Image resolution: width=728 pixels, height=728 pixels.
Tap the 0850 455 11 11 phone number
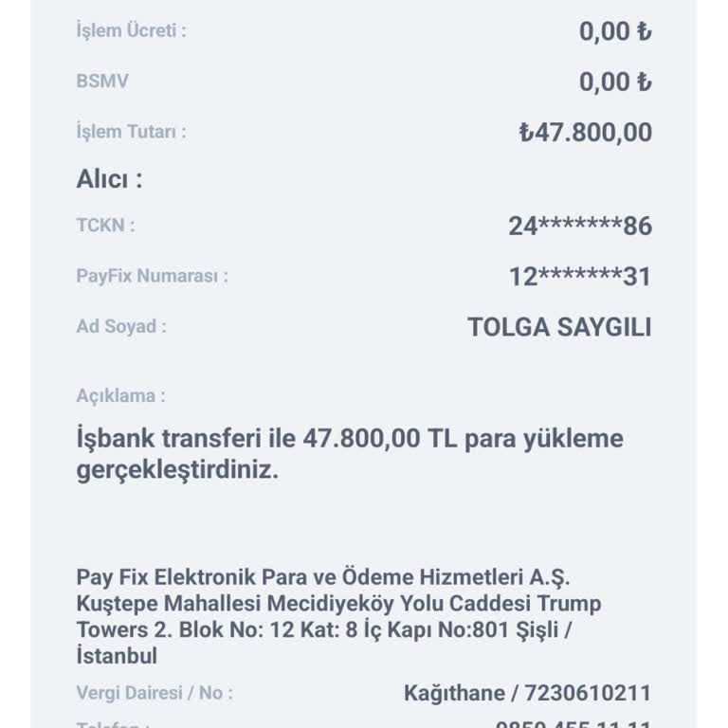573,722
